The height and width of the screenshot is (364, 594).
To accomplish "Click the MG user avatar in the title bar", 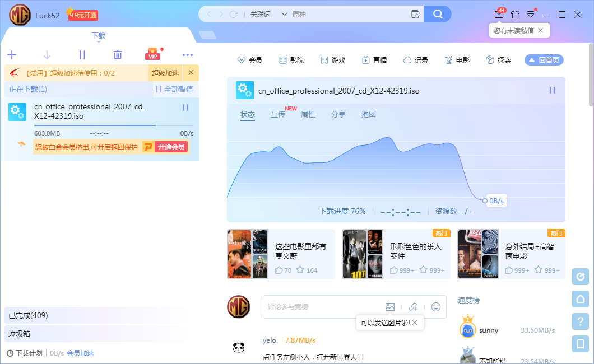I will point(20,15).
